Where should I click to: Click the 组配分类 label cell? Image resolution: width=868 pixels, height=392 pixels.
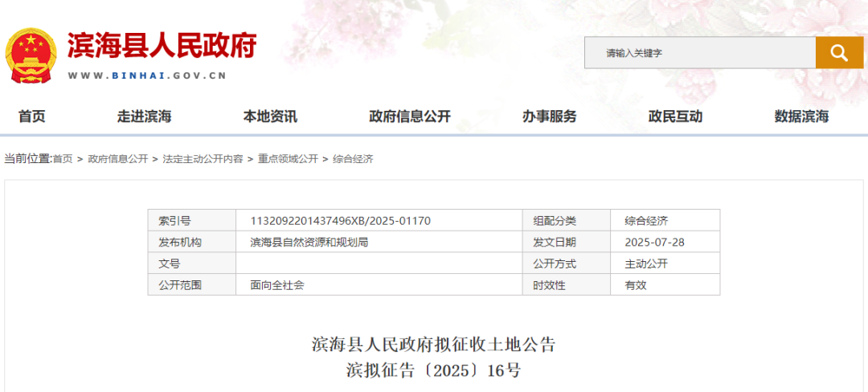coord(567,221)
